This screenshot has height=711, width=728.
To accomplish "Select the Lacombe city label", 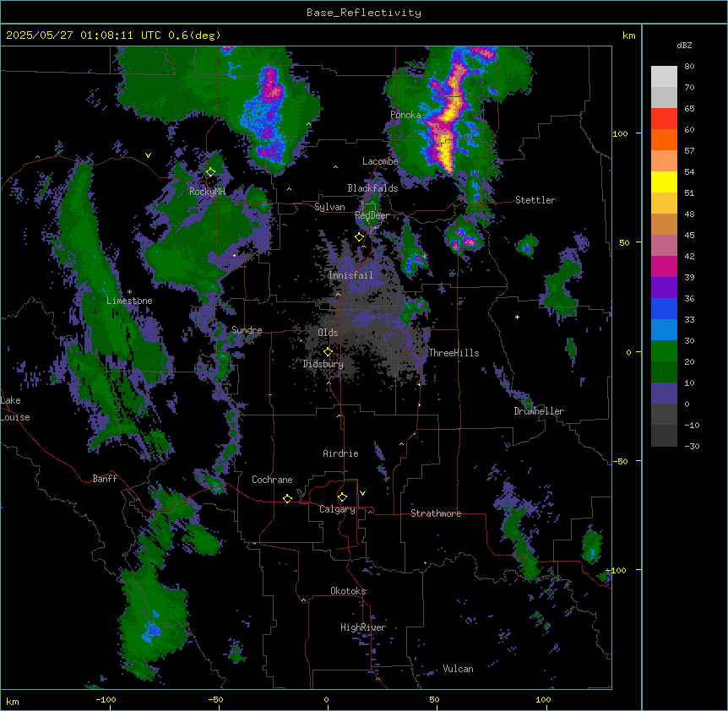I will click(x=380, y=161).
